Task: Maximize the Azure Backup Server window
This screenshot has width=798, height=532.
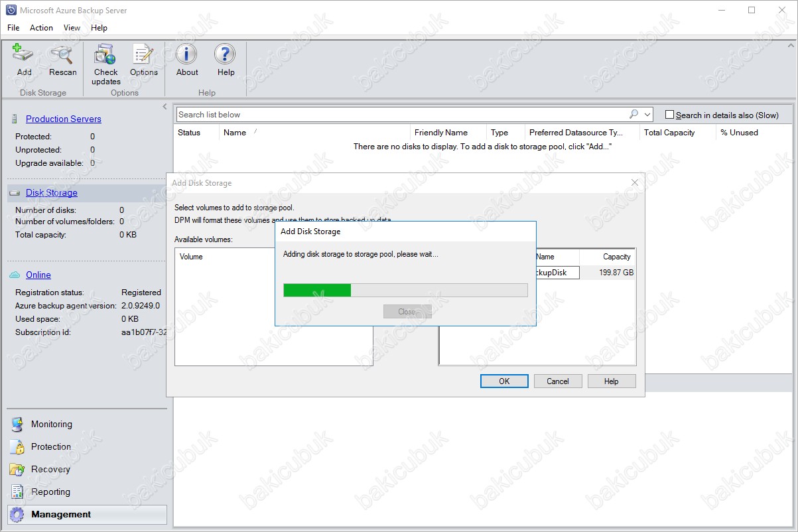Action: click(752, 10)
